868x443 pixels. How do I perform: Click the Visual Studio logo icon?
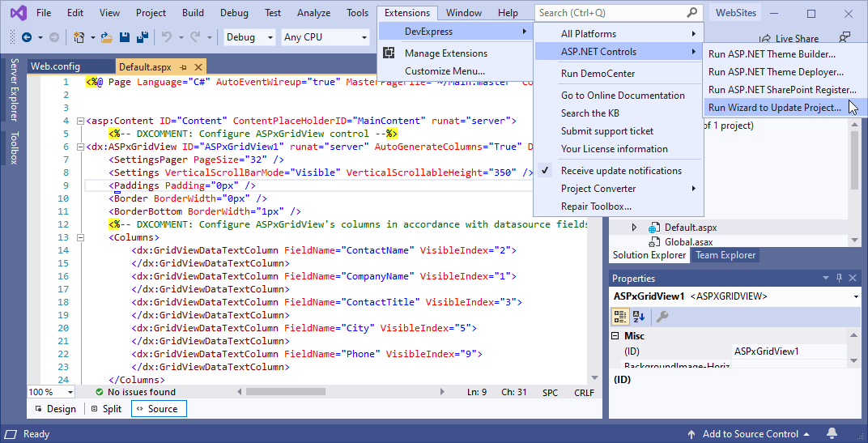point(18,13)
